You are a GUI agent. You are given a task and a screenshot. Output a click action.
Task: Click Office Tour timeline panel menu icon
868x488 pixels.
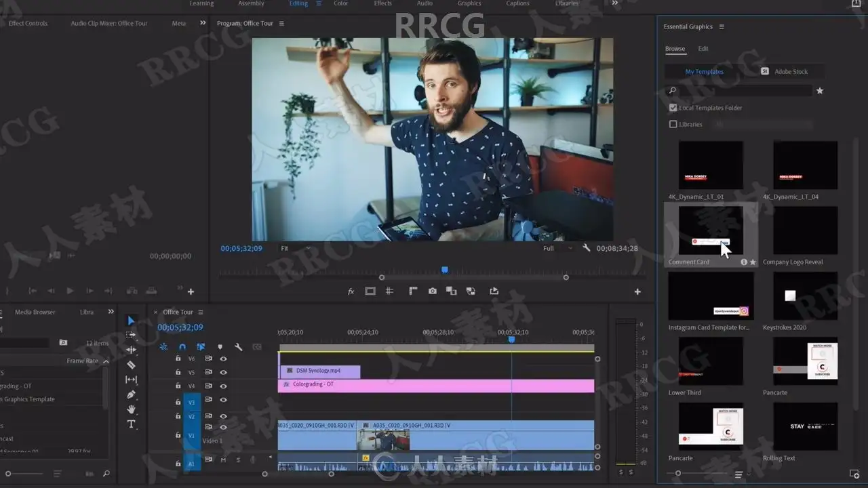pyautogui.click(x=200, y=312)
